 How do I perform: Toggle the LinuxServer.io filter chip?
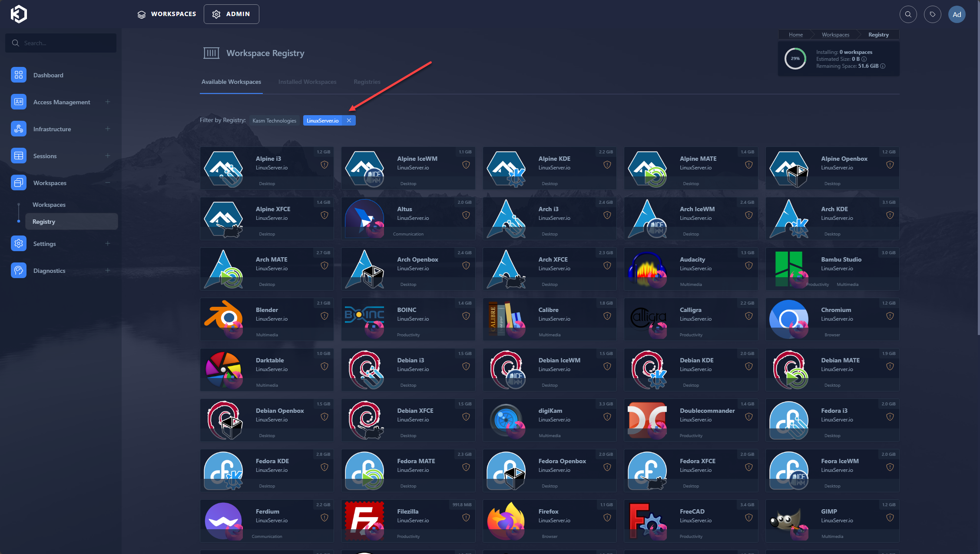tap(322, 120)
